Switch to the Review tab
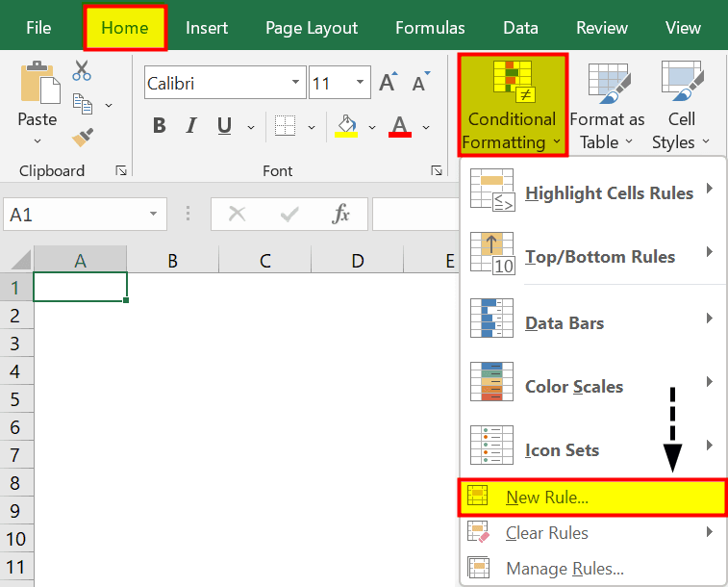 click(x=602, y=28)
